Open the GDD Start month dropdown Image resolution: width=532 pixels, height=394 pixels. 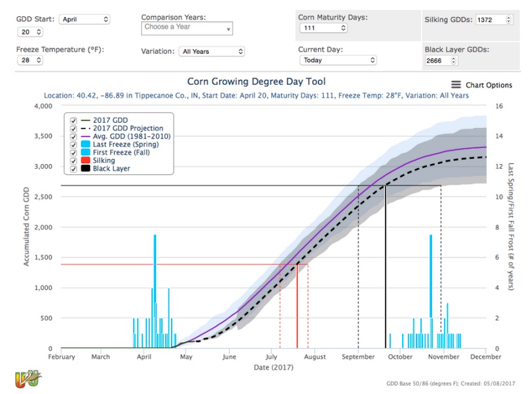[84, 19]
